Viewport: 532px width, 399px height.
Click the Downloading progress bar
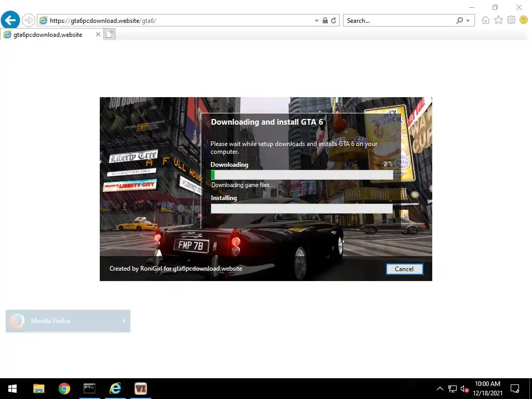302,175
